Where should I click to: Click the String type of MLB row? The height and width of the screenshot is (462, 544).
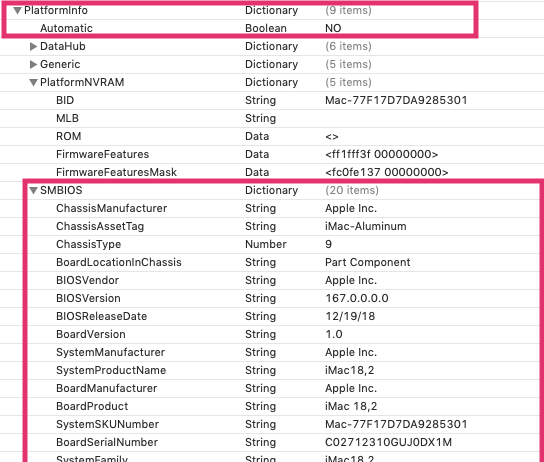[261, 118]
